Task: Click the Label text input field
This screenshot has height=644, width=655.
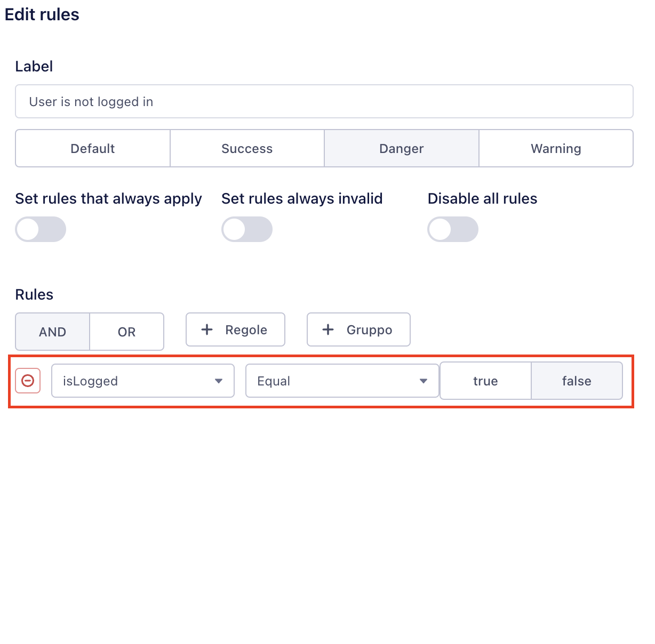Action: (x=324, y=101)
